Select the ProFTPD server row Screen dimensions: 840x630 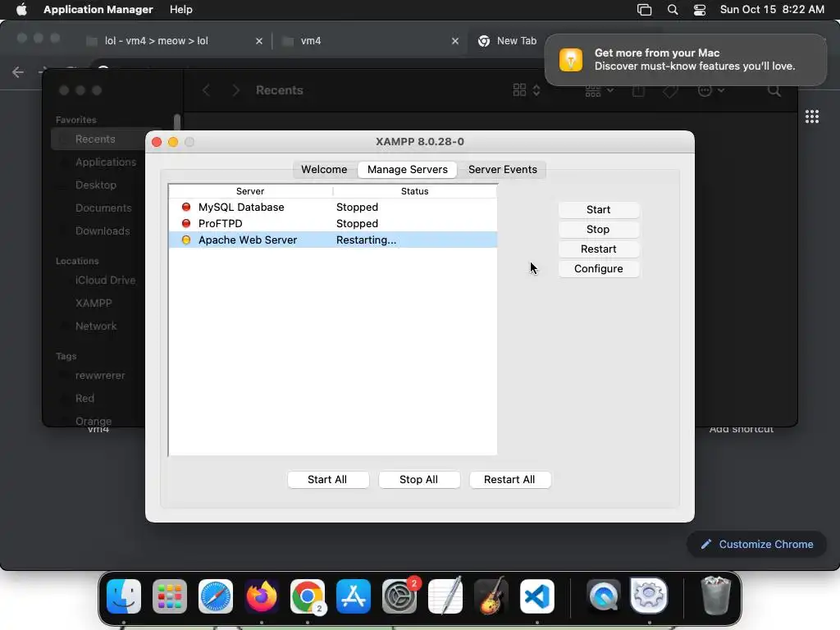point(333,223)
